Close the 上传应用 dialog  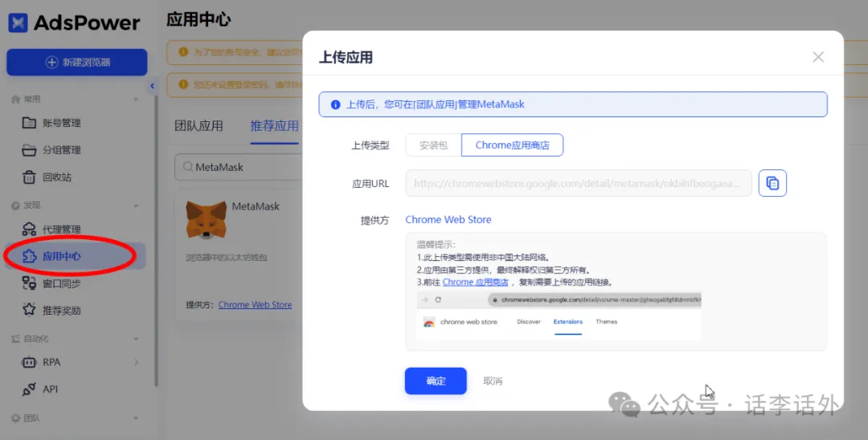coord(818,57)
